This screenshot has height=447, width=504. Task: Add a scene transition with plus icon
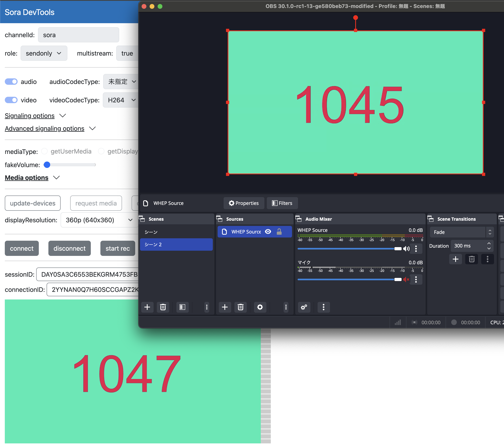(455, 259)
